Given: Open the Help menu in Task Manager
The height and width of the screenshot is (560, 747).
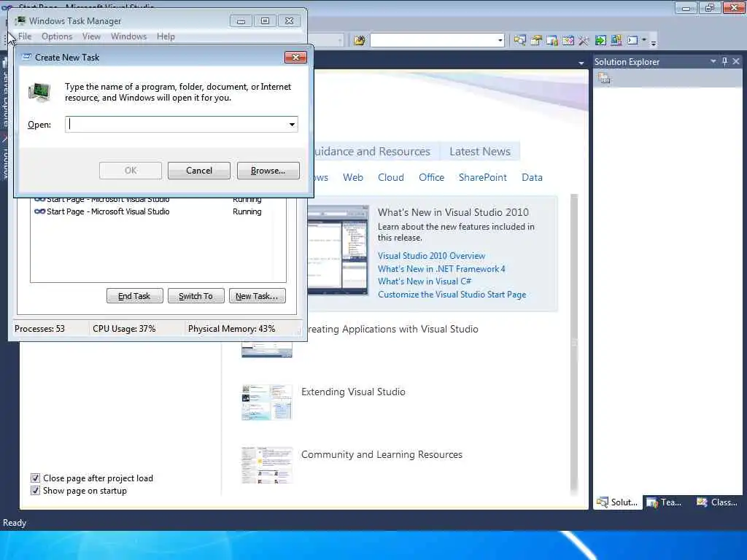Looking at the screenshot, I should pos(166,36).
